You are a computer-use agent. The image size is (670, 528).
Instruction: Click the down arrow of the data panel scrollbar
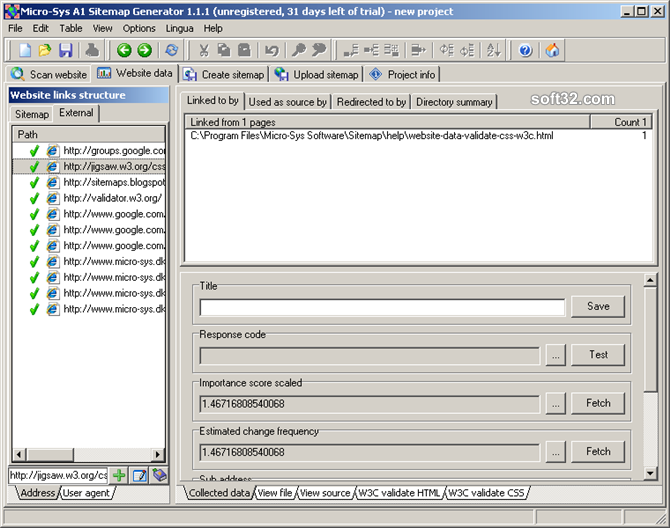(x=650, y=473)
